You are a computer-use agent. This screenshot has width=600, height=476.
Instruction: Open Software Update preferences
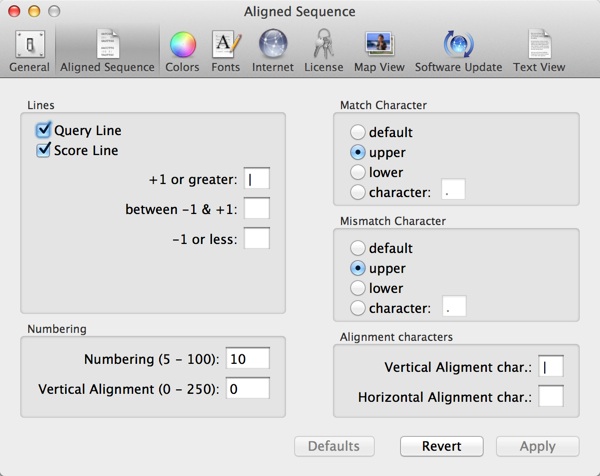click(458, 50)
